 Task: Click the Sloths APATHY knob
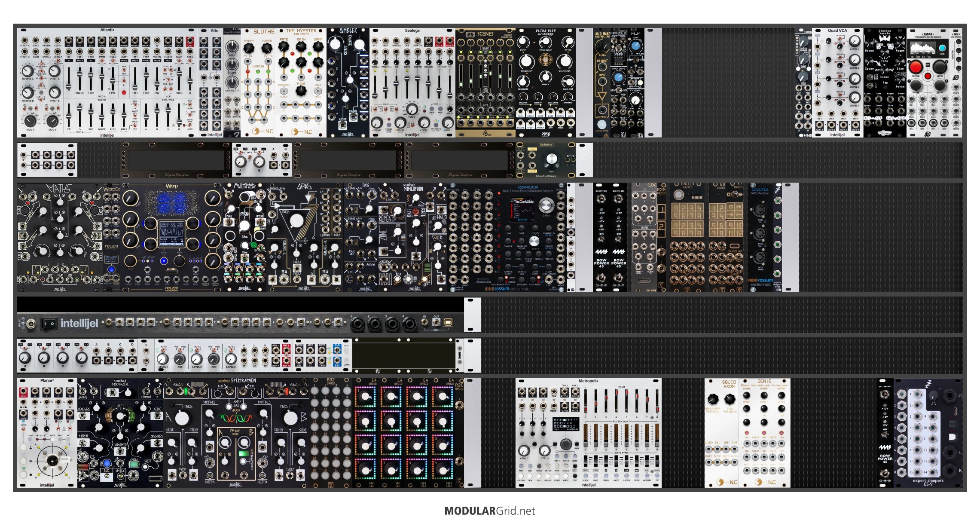(x=249, y=48)
